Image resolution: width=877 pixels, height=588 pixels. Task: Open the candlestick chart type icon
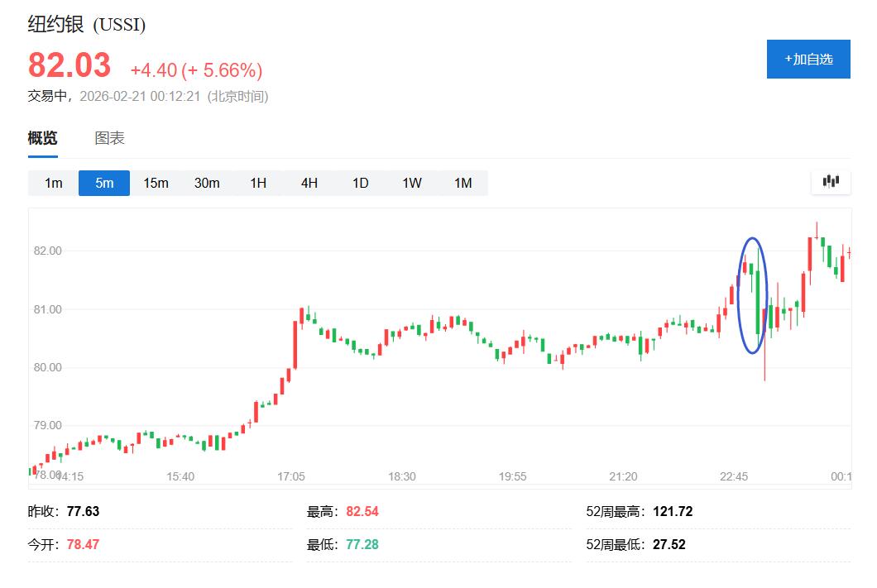[831, 182]
